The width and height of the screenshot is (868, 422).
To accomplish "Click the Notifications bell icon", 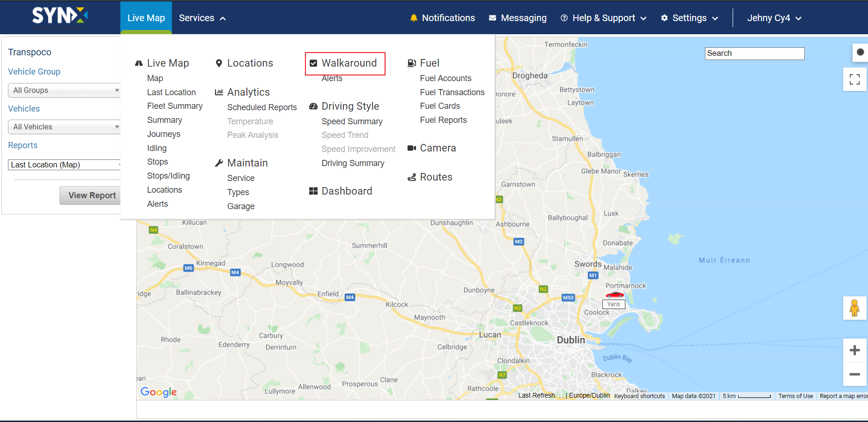I will [414, 18].
